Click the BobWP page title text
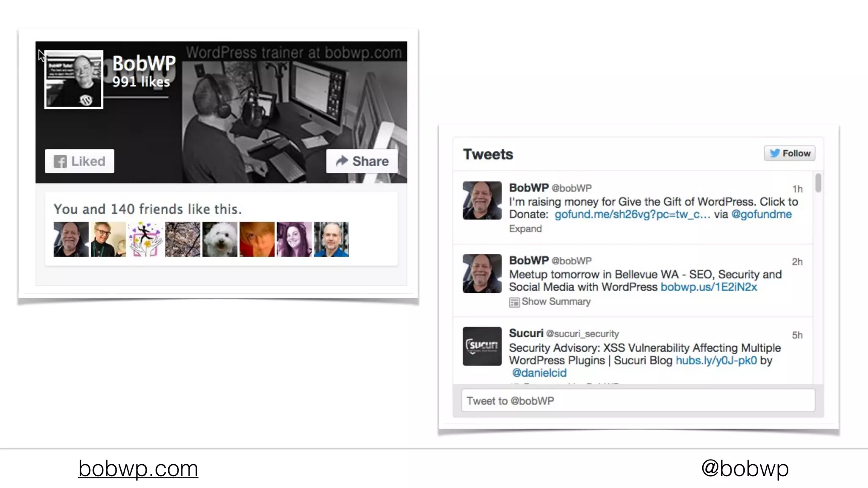Viewport: 868px width, 488px height. pos(144,64)
